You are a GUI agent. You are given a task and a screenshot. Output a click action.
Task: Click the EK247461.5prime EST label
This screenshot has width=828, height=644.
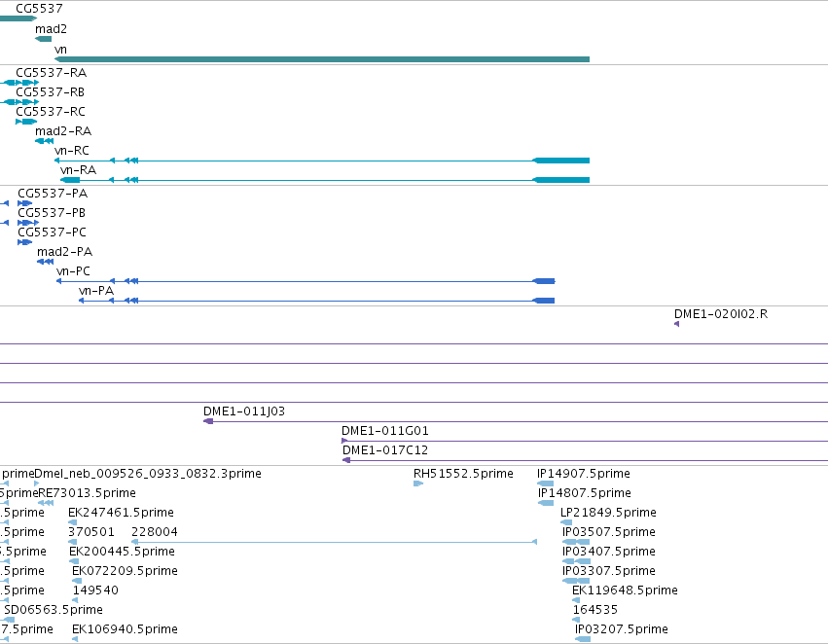tap(121, 513)
